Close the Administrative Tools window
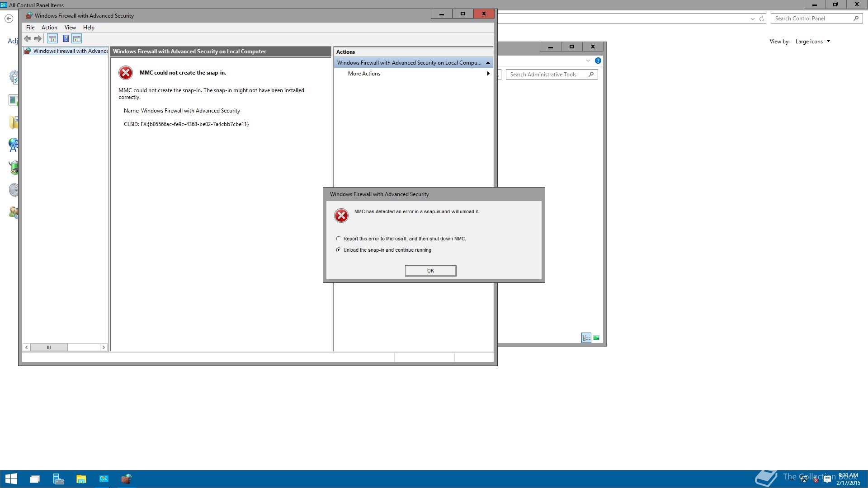The height and width of the screenshot is (488, 868). tap(593, 47)
